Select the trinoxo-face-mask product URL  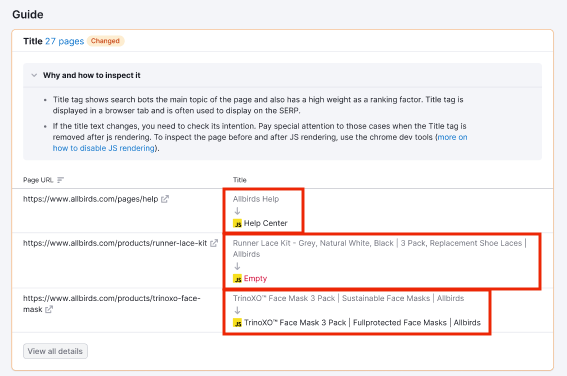coord(111,304)
